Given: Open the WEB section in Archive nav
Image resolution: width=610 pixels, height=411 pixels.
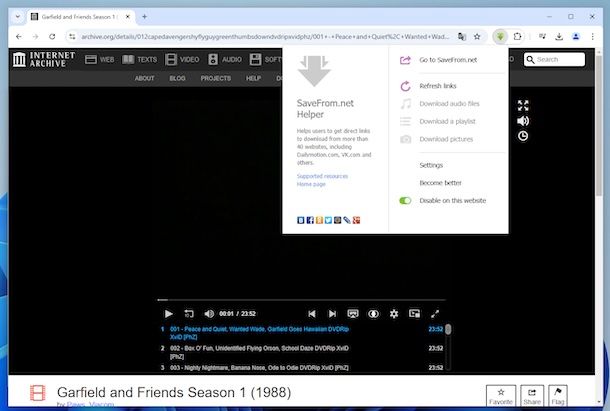Looking at the screenshot, I should (x=100, y=59).
